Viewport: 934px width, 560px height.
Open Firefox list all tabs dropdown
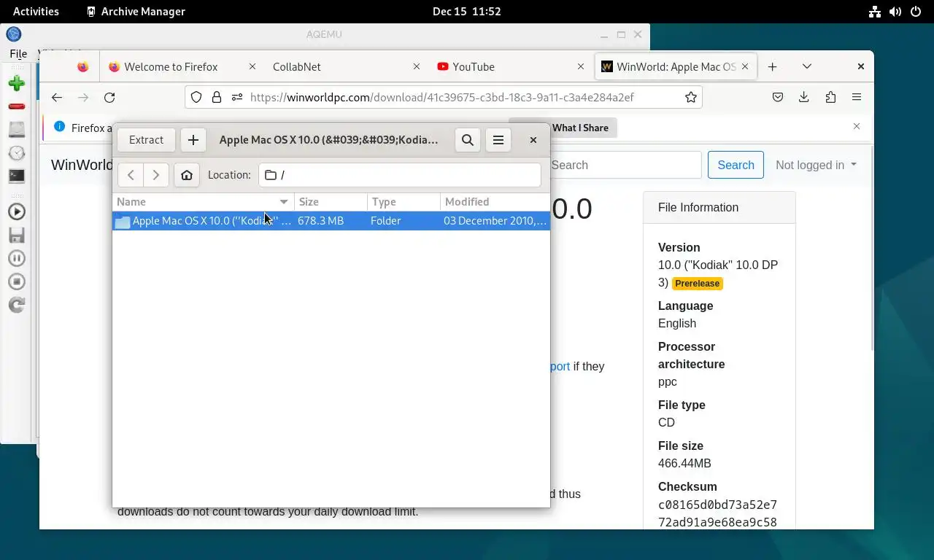[x=807, y=66]
